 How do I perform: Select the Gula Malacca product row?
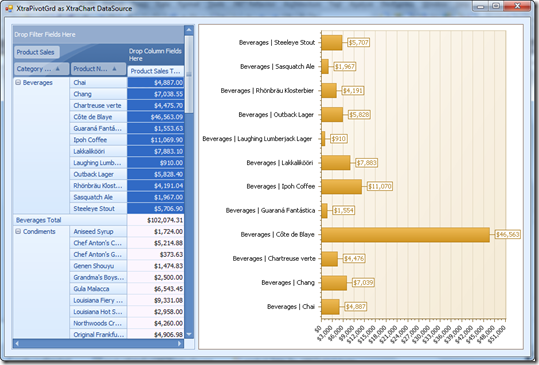point(98,289)
